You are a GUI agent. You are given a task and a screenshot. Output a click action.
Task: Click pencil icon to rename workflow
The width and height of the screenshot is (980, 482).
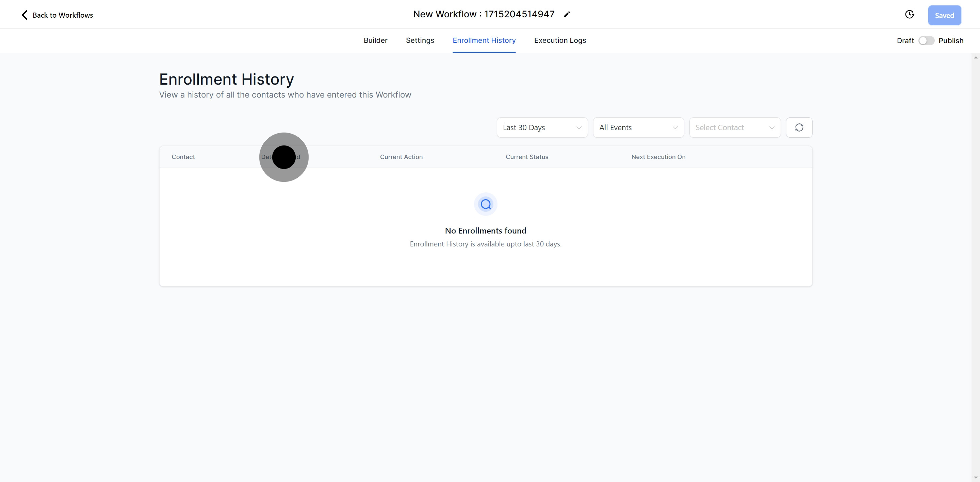[567, 14]
